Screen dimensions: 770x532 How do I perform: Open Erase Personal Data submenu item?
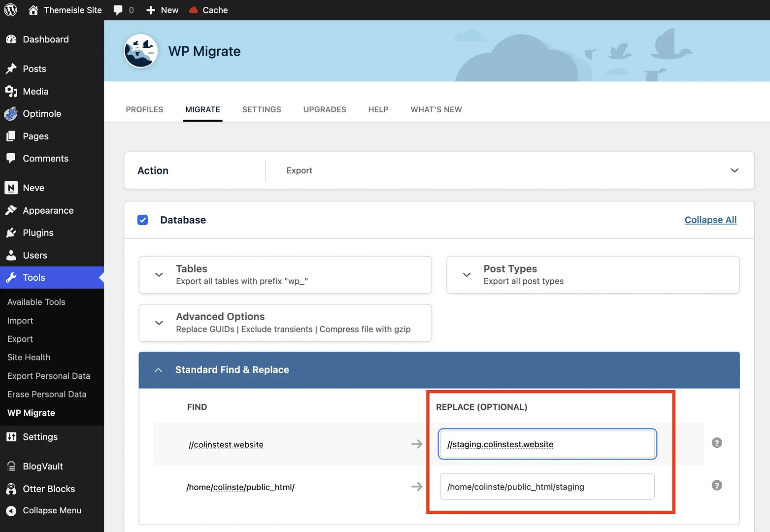[47, 394]
